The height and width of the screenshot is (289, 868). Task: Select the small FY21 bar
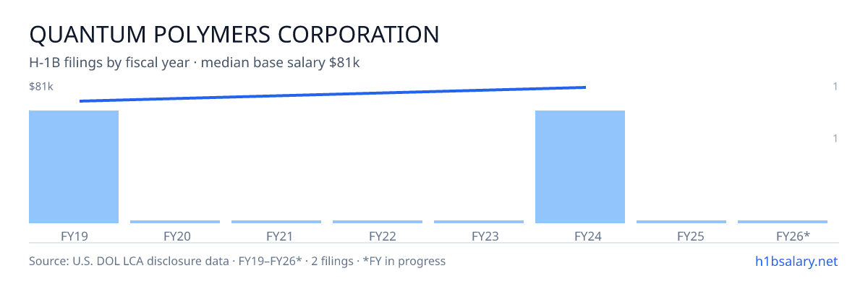click(276, 222)
